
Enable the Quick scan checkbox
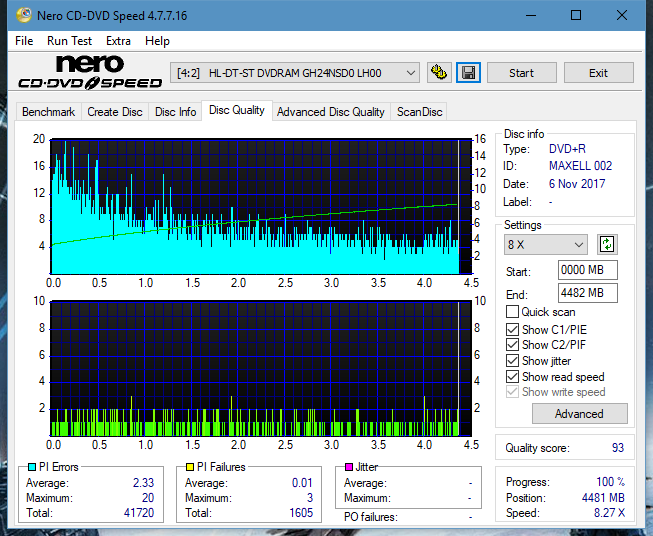coord(512,312)
